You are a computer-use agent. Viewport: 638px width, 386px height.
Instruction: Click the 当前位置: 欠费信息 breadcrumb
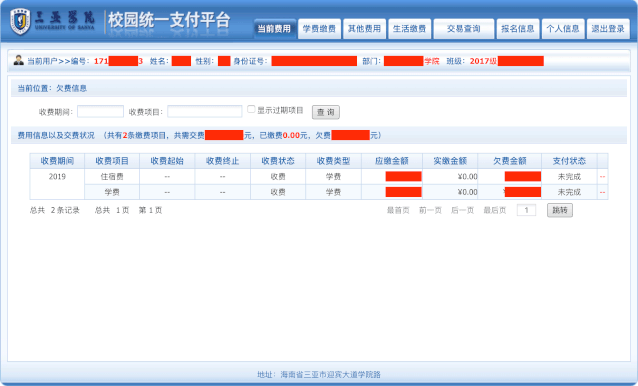(x=52, y=88)
